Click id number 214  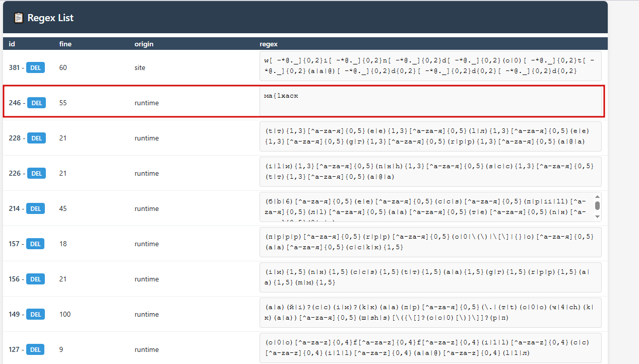point(15,208)
